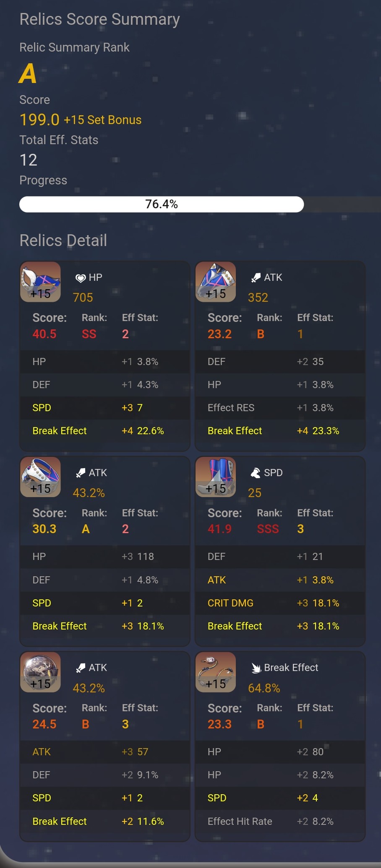This screenshot has width=381, height=868.
Task: Click the body relic belt thumbnail
Action: pyautogui.click(x=40, y=477)
